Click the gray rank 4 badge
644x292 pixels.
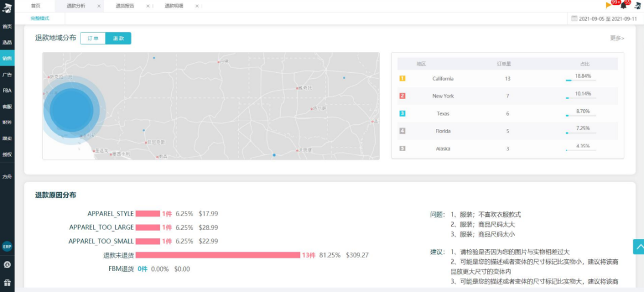click(402, 131)
